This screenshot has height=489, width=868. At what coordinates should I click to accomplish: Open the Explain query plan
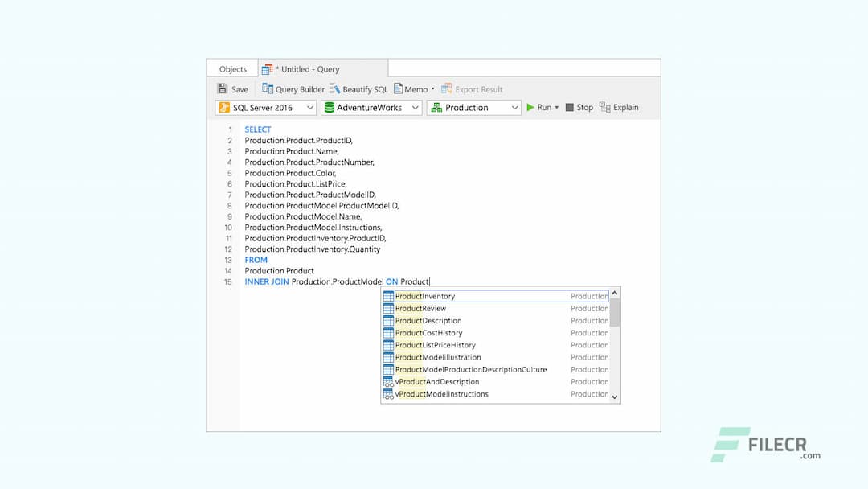(x=618, y=107)
